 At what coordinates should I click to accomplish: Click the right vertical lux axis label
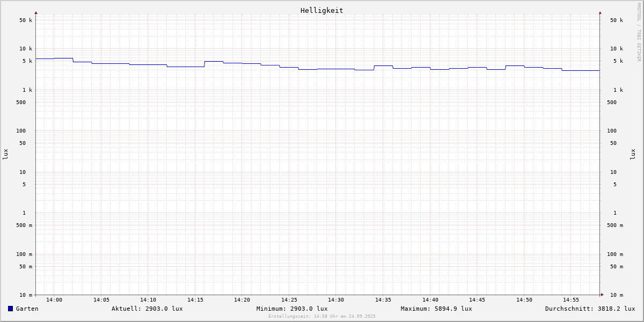633,154
